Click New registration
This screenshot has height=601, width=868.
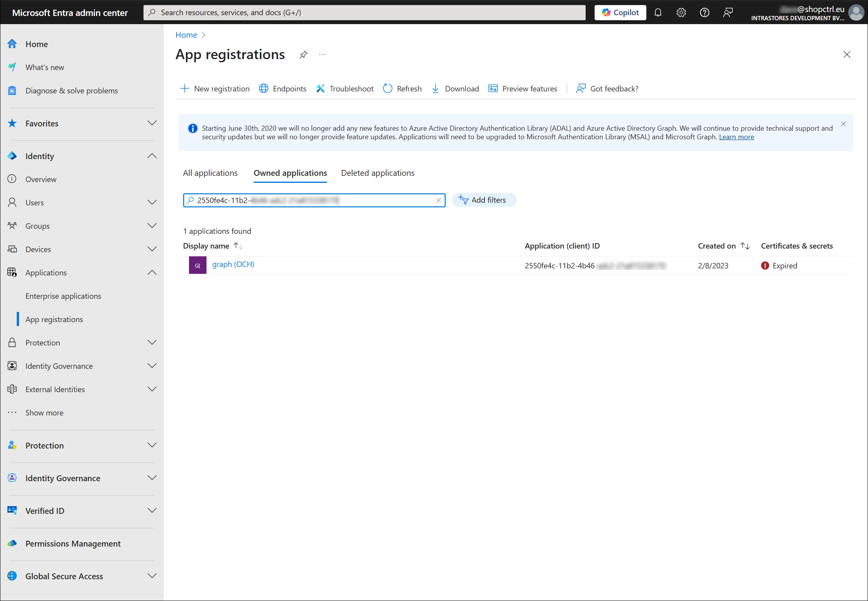(x=215, y=89)
